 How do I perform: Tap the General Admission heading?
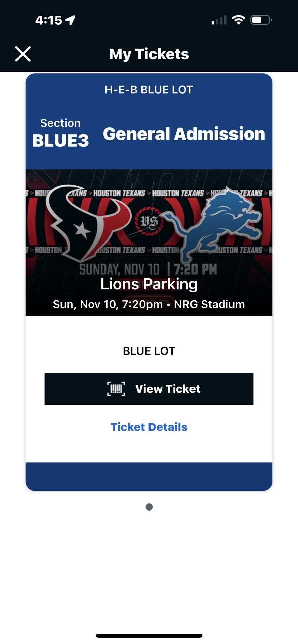184,134
